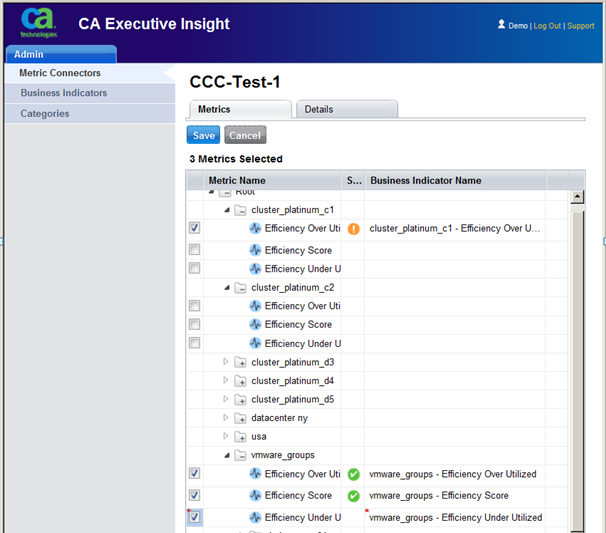Screen dimensions: 606x533
Task: Click green status icon for vmware_groups Efficiency Over Utilized
Action: 354,474
